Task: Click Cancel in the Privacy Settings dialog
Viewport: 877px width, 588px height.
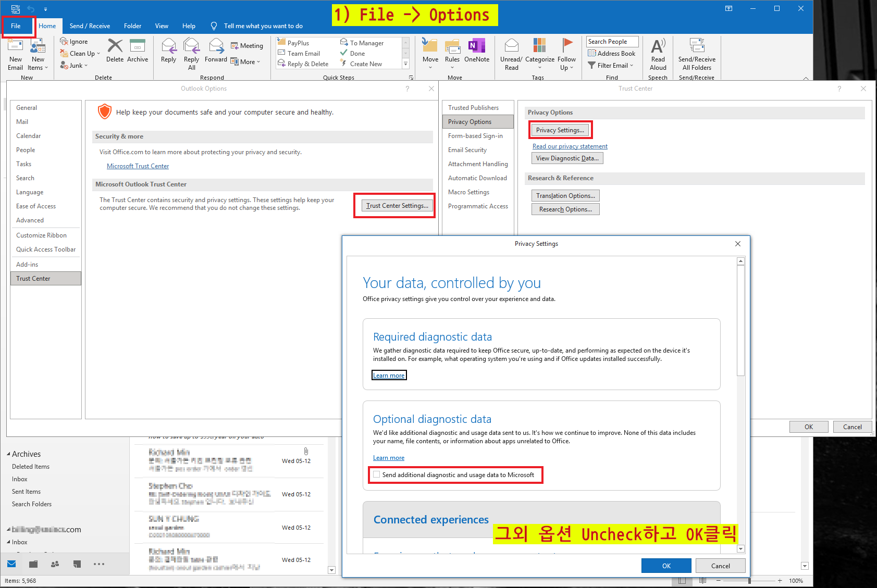Action: (x=721, y=566)
